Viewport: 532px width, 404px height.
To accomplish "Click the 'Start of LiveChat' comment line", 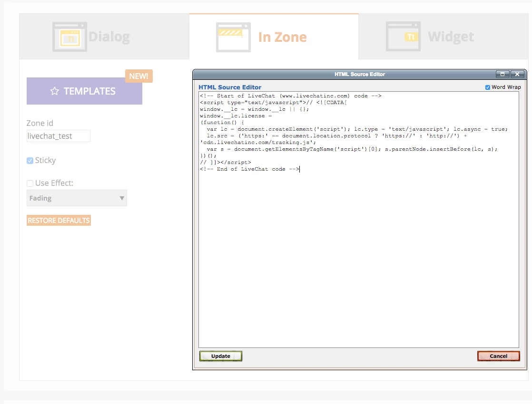I will [x=290, y=96].
